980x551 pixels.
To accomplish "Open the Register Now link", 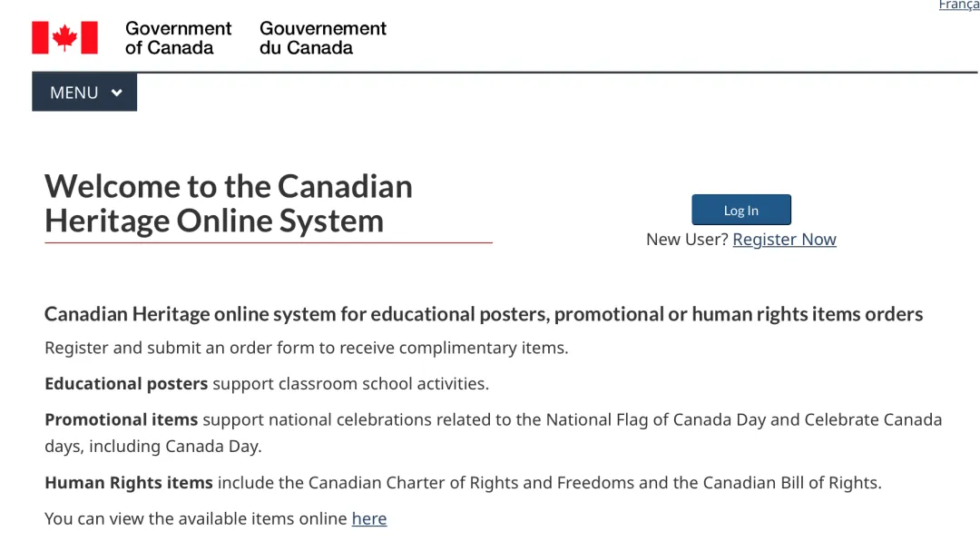I will click(x=784, y=240).
